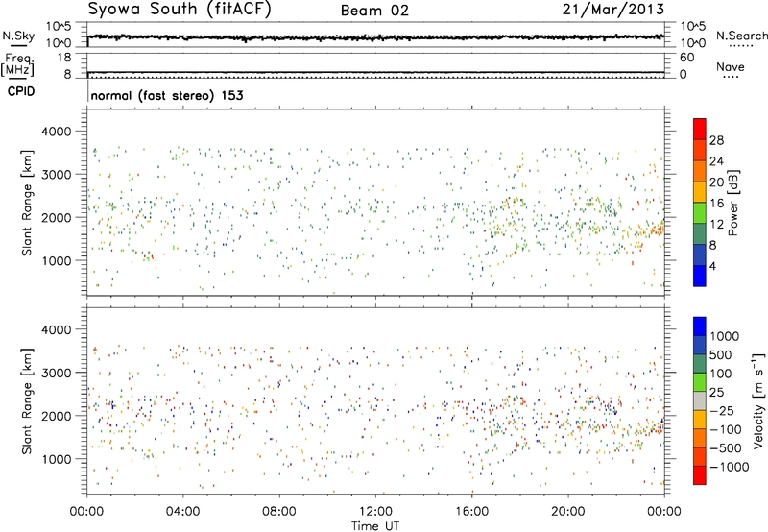Select the orange -500 to -100 velocity swatch

(x=700, y=438)
